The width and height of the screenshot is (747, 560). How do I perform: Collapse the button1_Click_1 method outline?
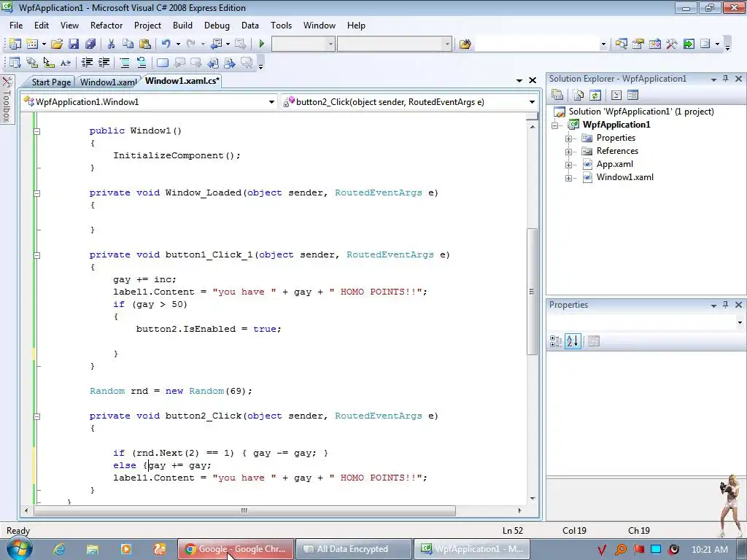[x=37, y=255]
